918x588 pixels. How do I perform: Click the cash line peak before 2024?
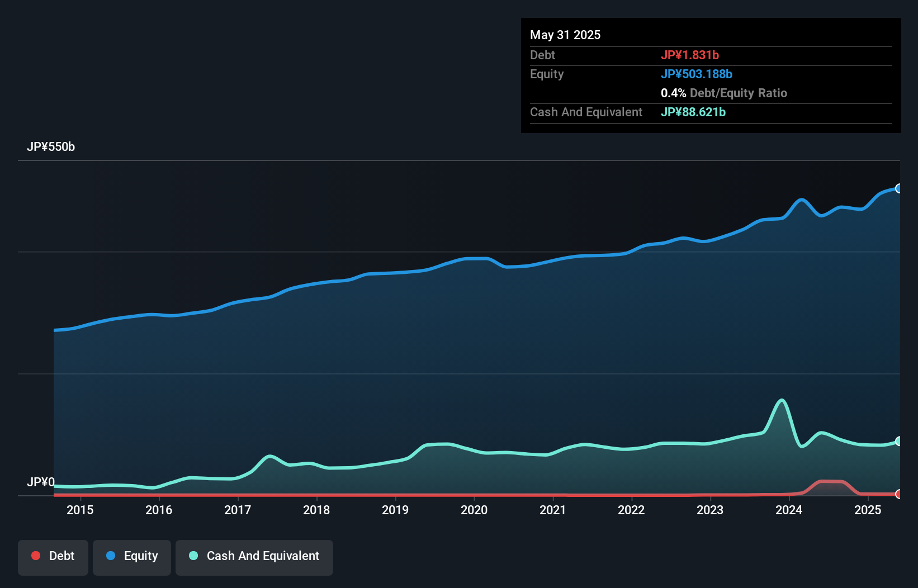point(782,400)
